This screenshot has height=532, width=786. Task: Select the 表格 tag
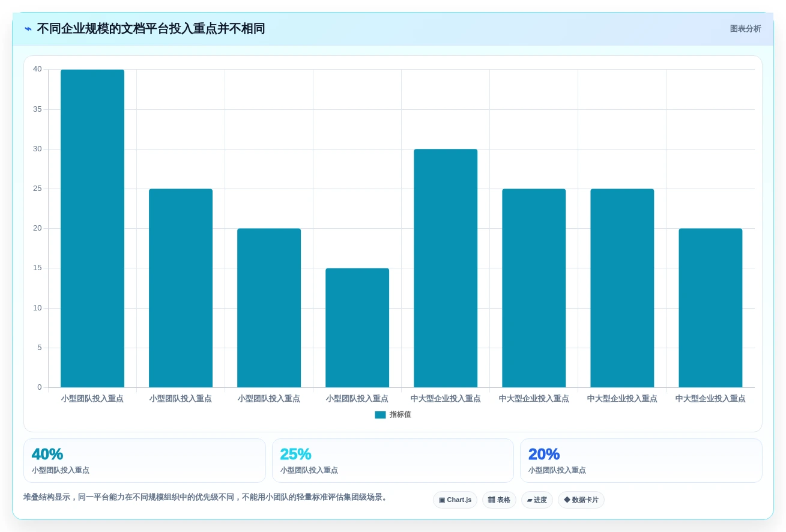499,500
